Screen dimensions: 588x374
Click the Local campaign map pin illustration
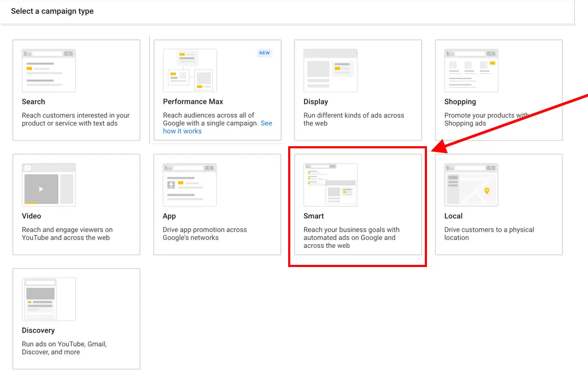point(471,185)
